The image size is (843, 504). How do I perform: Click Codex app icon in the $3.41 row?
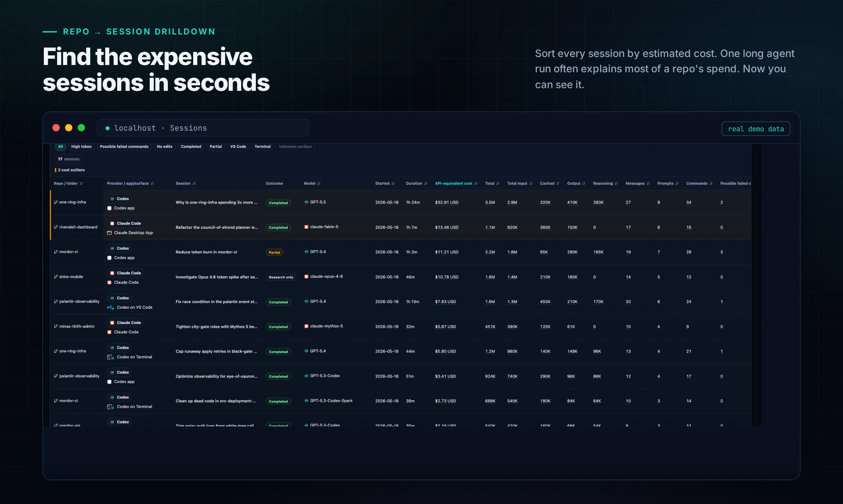click(110, 382)
